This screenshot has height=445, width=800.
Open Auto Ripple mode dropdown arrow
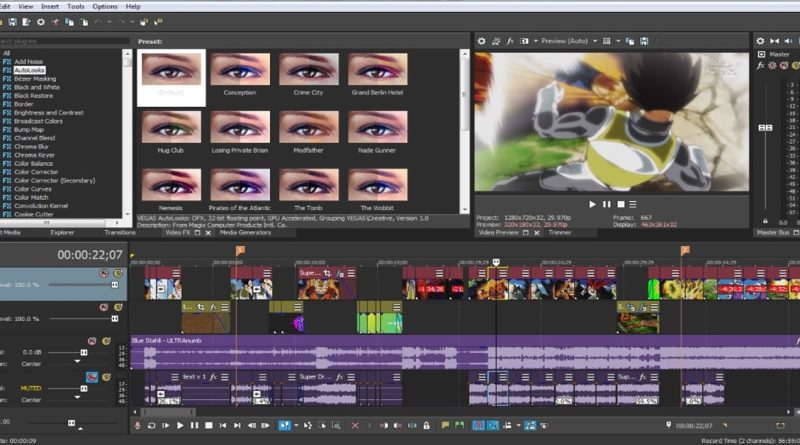tap(518, 425)
